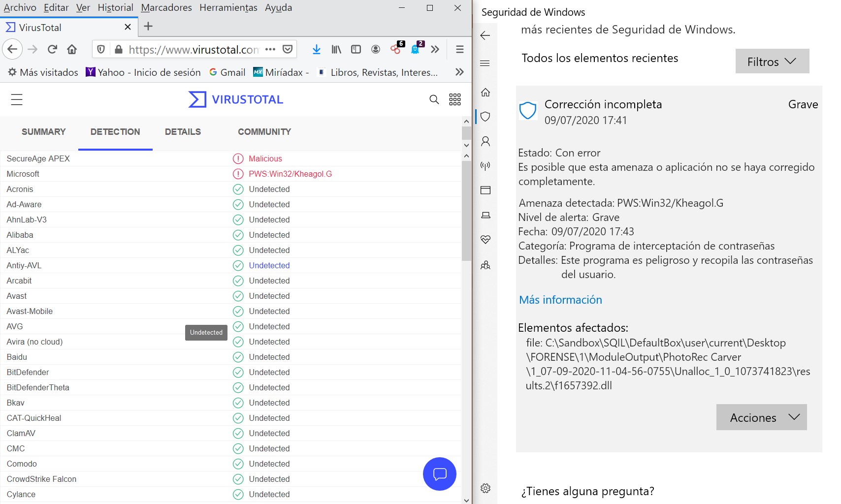Open Historial menu
Screen dimensions: 841x504
point(115,7)
